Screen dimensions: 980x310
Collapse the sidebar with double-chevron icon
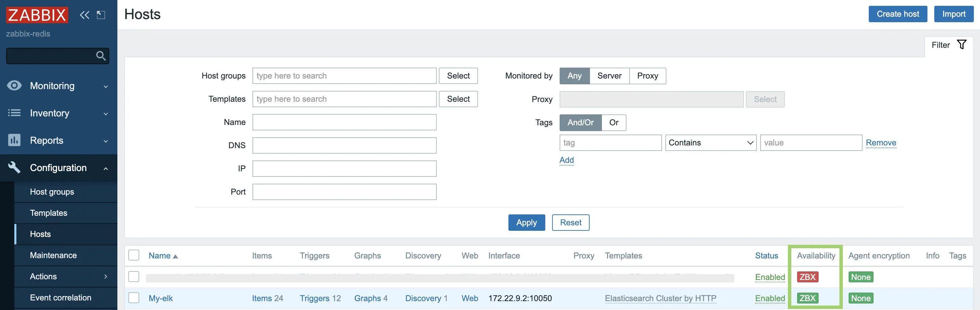click(84, 15)
